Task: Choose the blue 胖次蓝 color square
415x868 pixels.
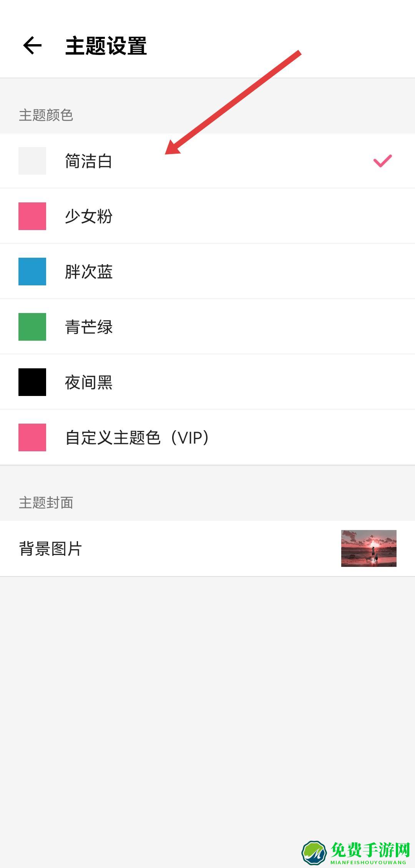Action: point(32,272)
